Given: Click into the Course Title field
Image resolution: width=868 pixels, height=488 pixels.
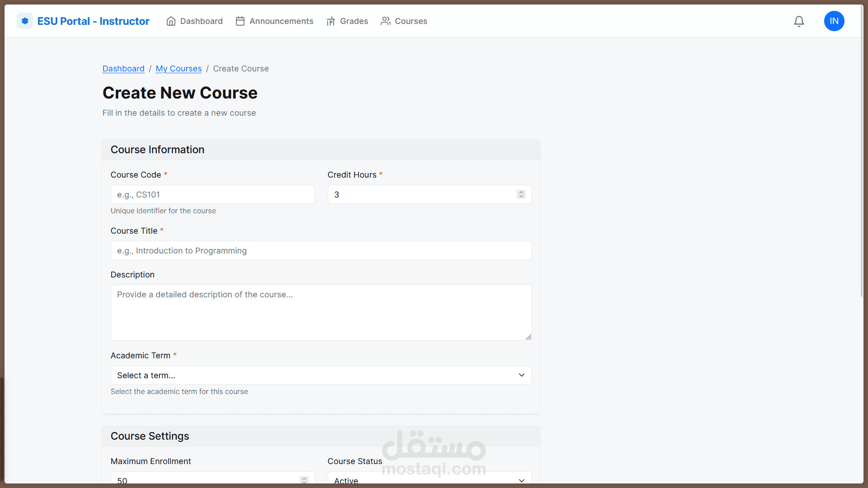Looking at the screenshot, I should coord(321,251).
